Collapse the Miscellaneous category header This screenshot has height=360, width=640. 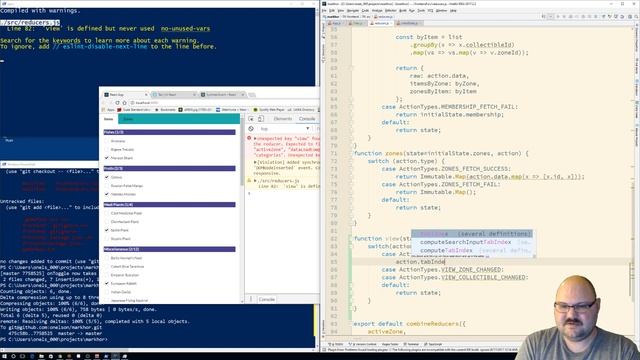click(x=169, y=249)
